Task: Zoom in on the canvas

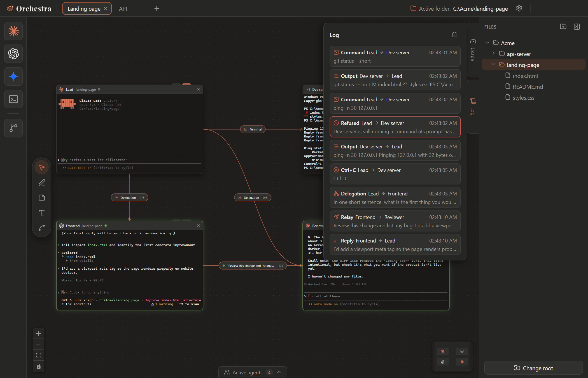Action: click(x=39, y=333)
